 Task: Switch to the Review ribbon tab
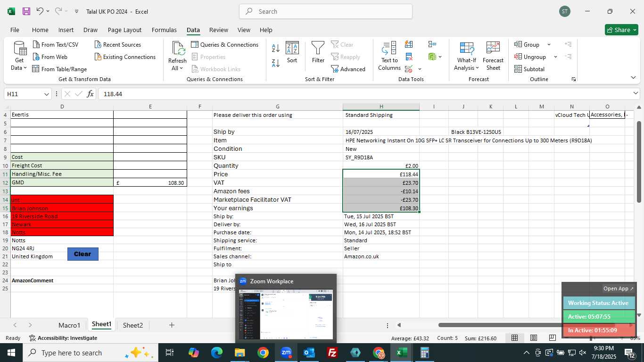tap(219, 30)
